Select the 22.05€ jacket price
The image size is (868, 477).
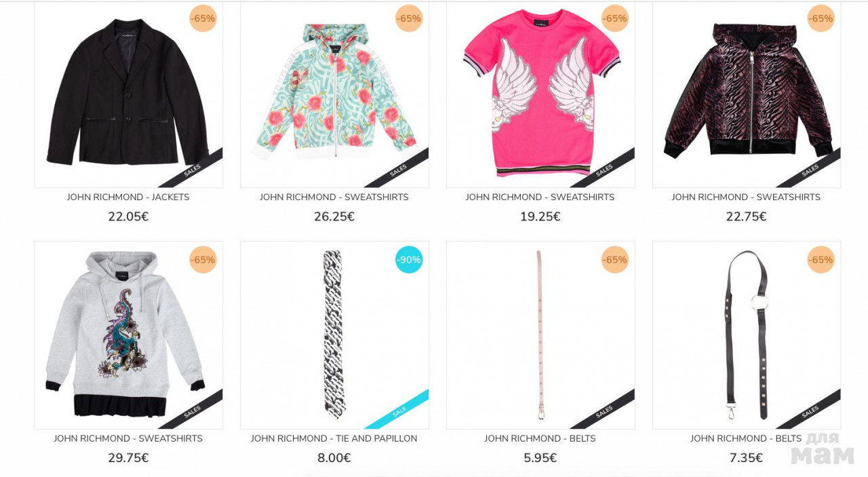pyautogui.click(x=128, y=217)
